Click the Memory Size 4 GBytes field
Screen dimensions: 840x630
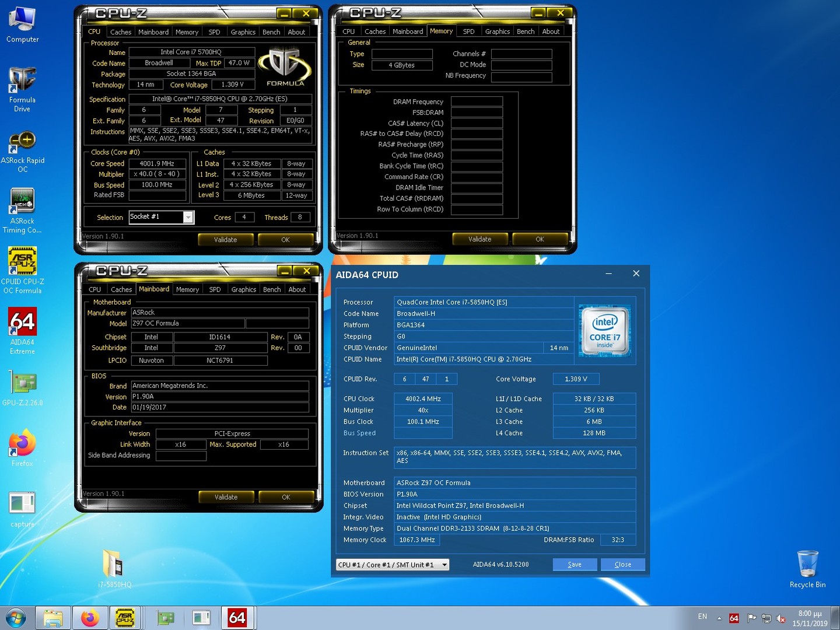(402, 65)
